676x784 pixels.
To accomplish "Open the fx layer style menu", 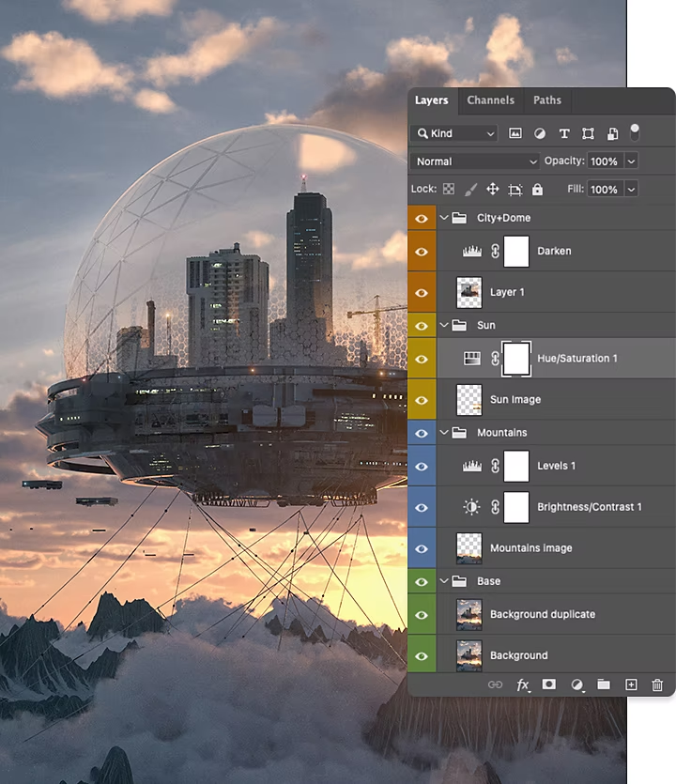I will pos(523,684).
